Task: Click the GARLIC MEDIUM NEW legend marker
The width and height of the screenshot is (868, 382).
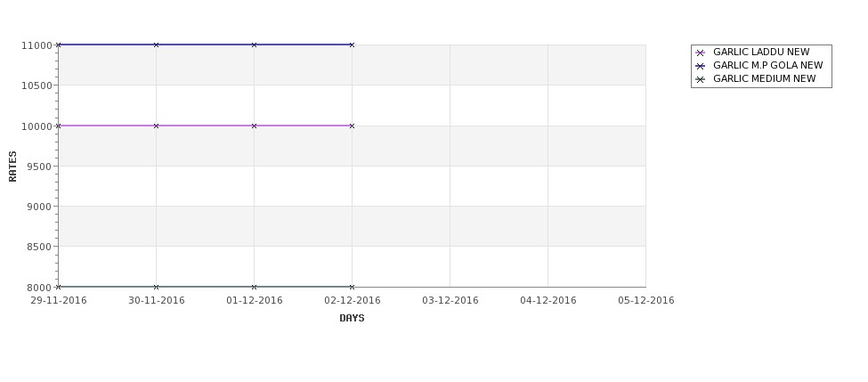Action: point(700,79)
